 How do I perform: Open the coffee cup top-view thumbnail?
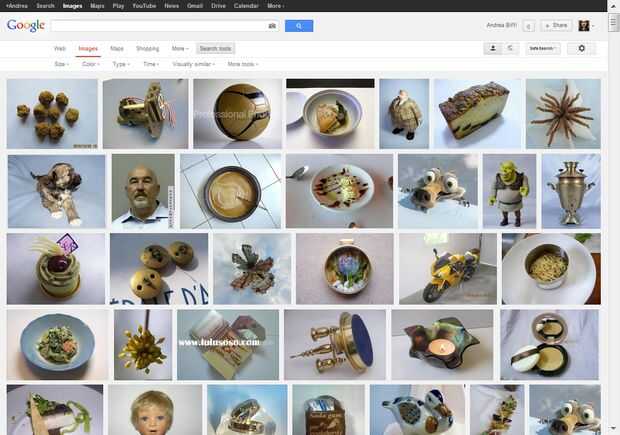pos(231,191)
